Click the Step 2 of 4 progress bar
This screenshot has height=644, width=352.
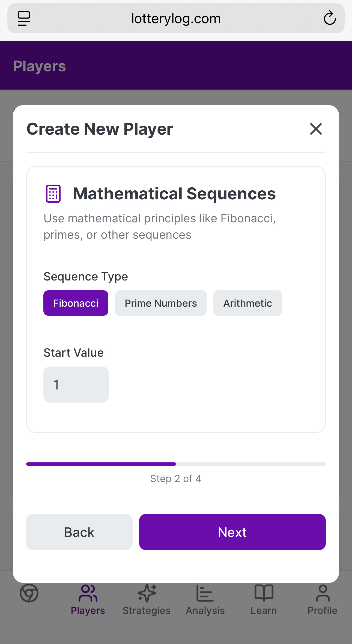[176, 464]
